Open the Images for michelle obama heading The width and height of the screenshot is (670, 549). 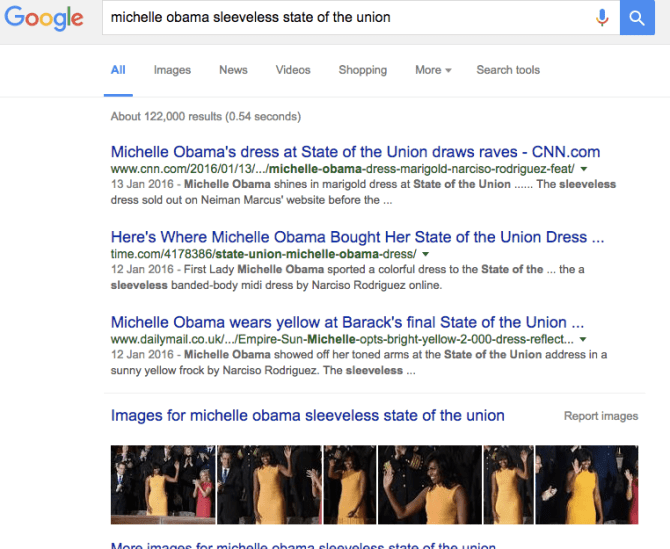pos(307,415)
